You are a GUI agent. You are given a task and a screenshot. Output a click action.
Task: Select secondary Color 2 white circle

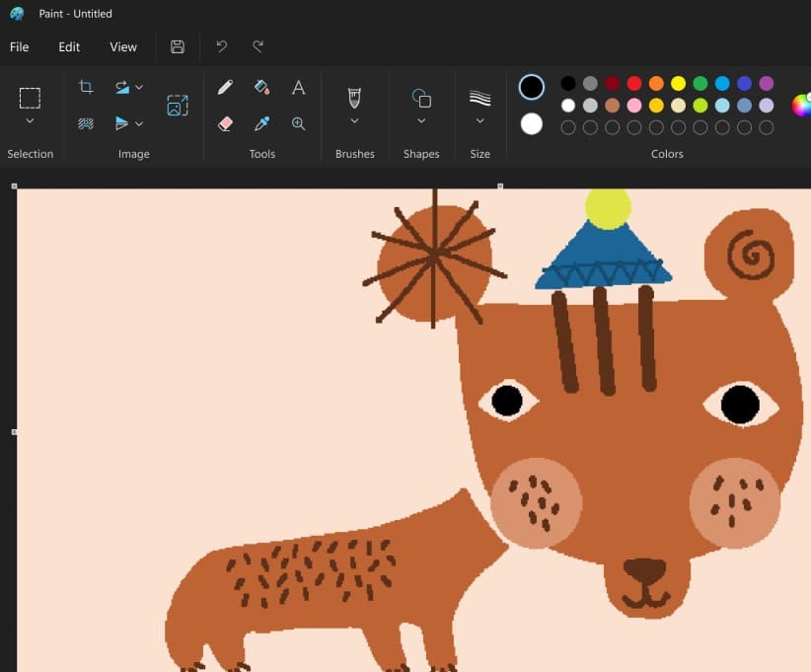click(532, 123)
